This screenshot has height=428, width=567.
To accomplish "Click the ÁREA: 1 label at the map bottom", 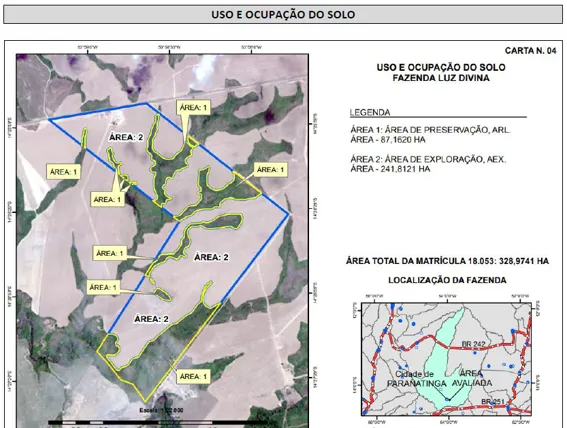I will (x=193, y=377).
